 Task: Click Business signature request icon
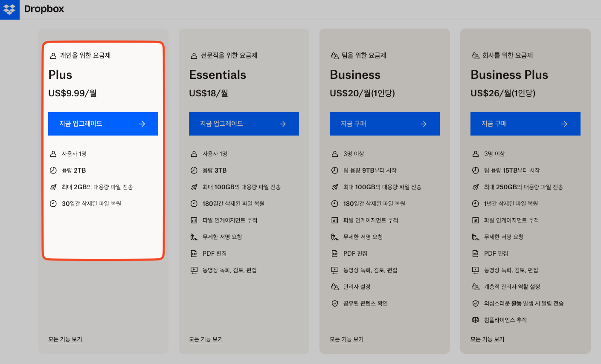coord(335,237)
